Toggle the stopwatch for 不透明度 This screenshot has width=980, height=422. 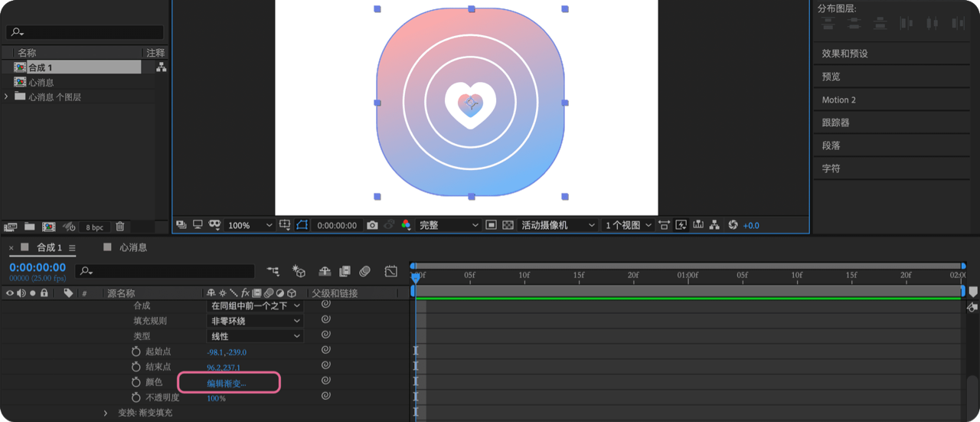(x=136, y=397)
